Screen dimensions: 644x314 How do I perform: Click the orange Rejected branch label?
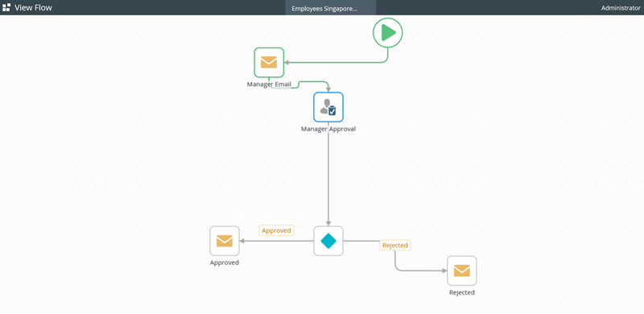[394, 246]
